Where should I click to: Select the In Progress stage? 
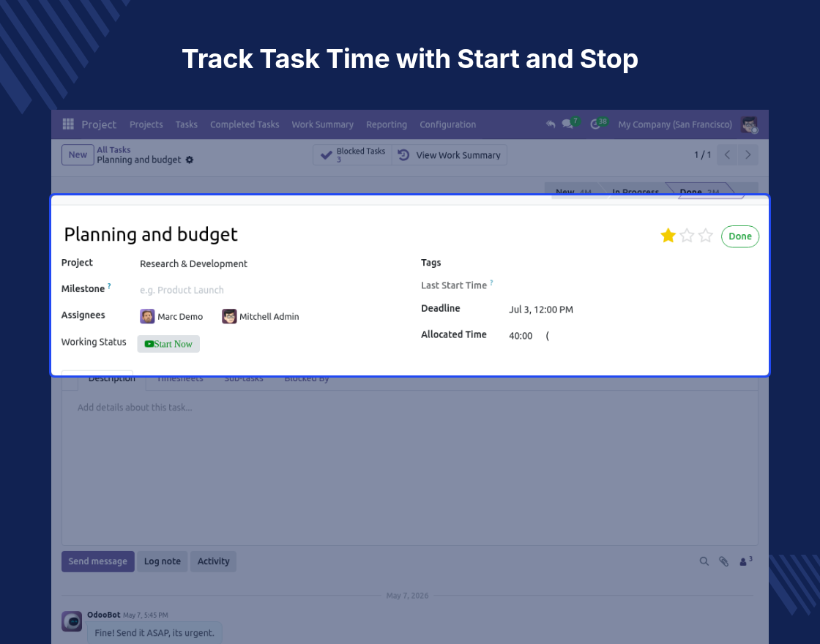point(635,191)
